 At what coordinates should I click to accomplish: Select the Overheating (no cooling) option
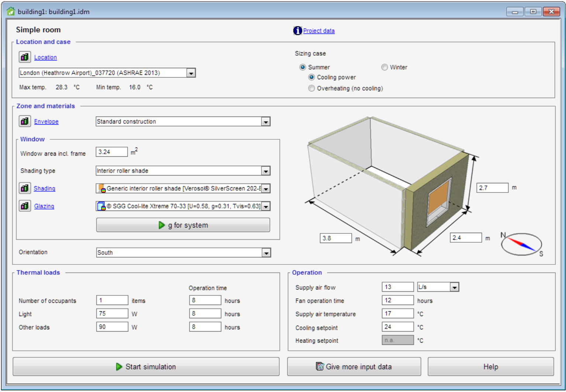pyautogui.click(x=312, y=88)
